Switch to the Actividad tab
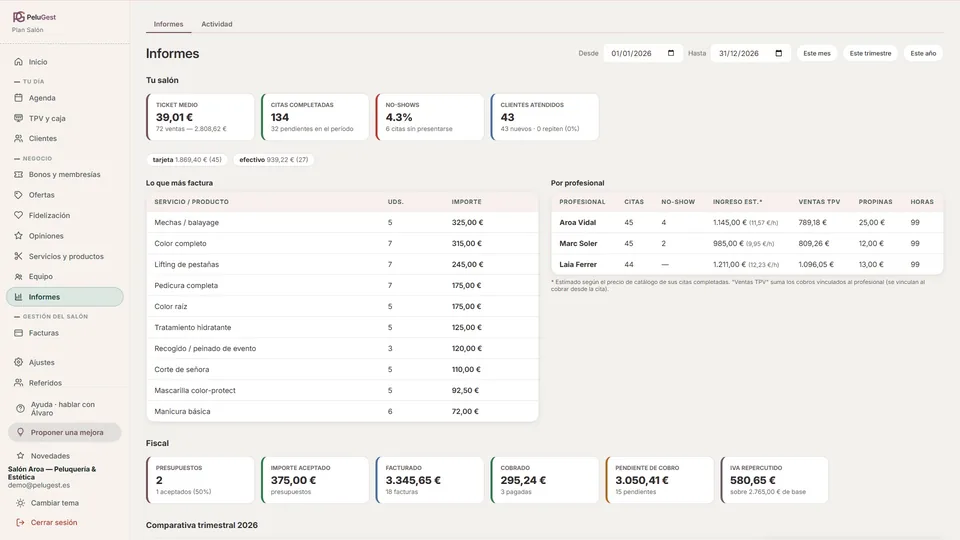This screenshot has height=540, width=960. click(x=217, y=24)
